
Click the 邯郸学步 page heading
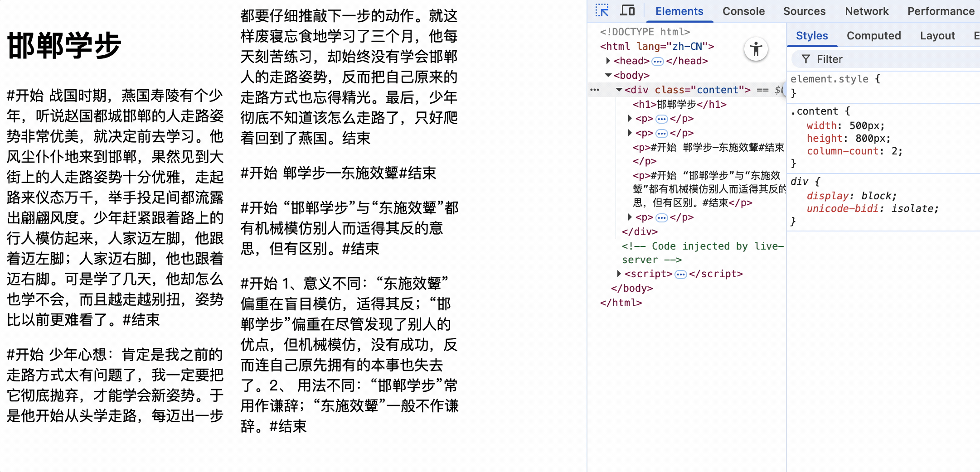coord(64,46)
